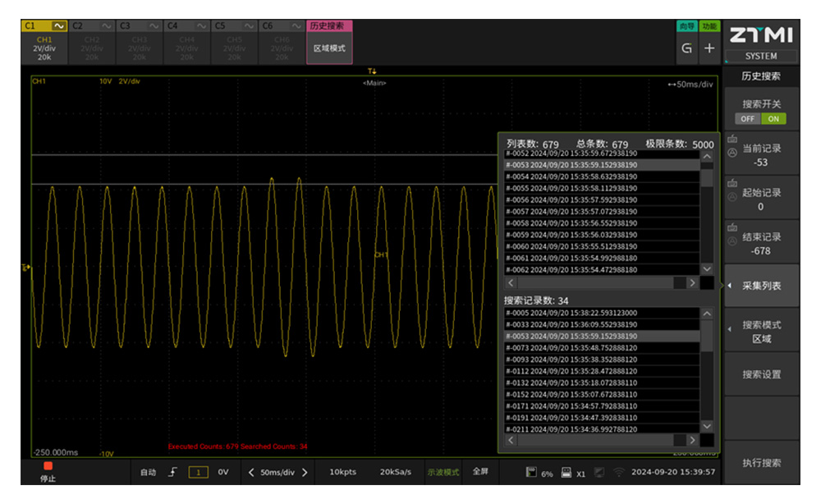Click the red 停止 stop button
This screenshot has height=504, width=821.
pos(48,471)
